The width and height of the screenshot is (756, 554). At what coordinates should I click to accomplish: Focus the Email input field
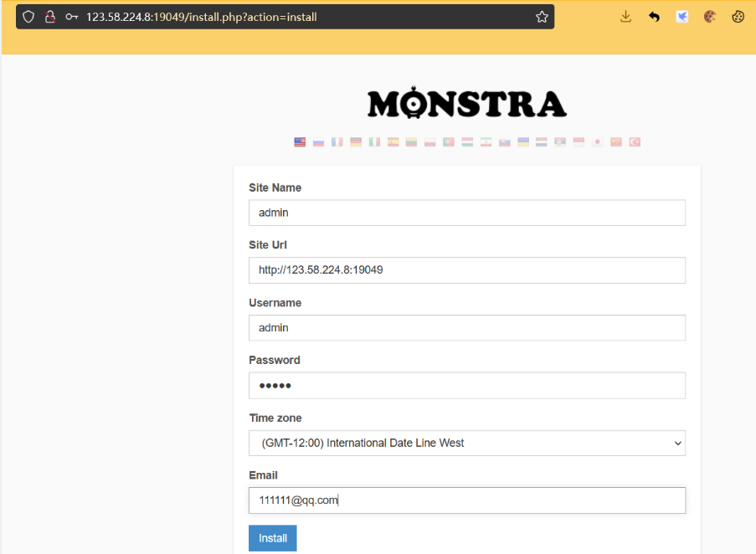point(466,500)
